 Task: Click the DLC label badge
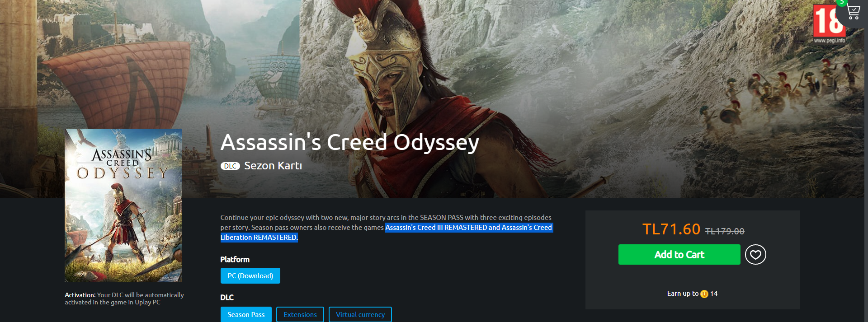click(x=230, y=166)
